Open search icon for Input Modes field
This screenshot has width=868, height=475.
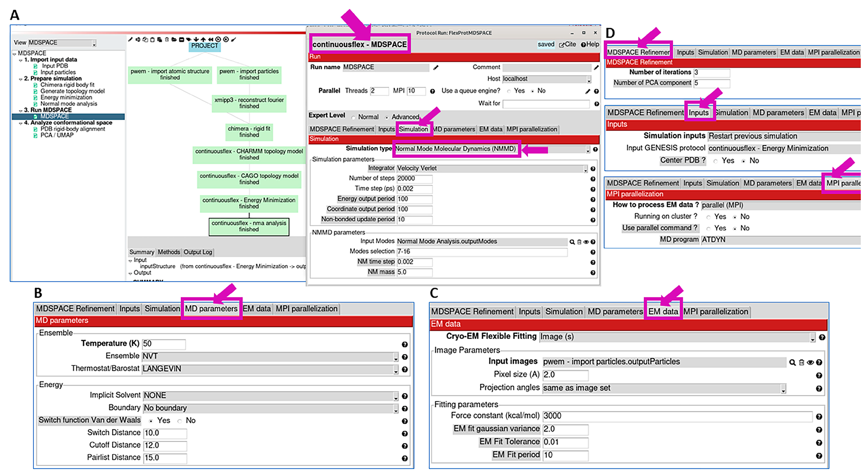pos(572,242)
